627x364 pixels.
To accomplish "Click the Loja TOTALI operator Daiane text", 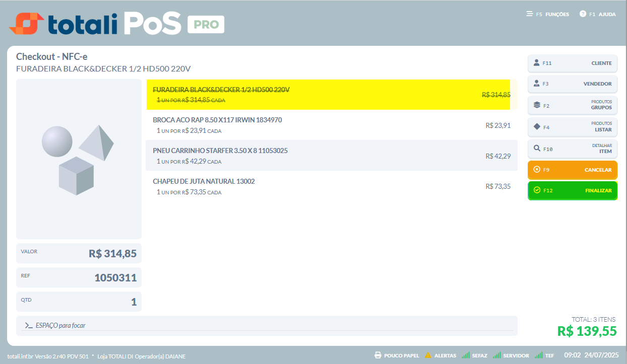I will click(142, 356).
